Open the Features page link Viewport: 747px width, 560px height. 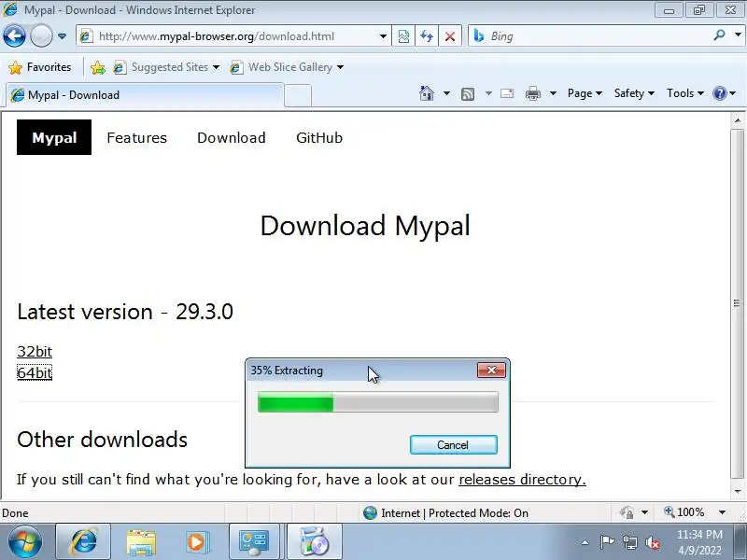tap(136, 137)
